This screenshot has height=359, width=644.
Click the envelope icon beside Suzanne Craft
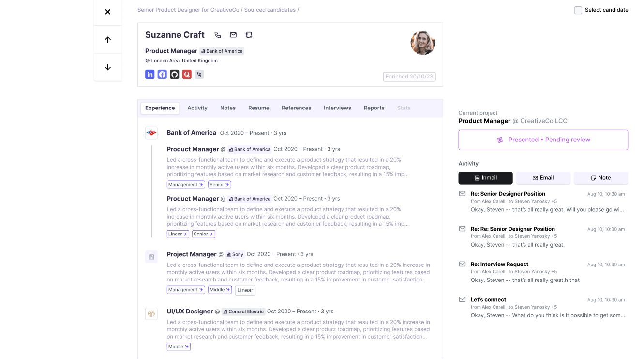coord(233,35)
